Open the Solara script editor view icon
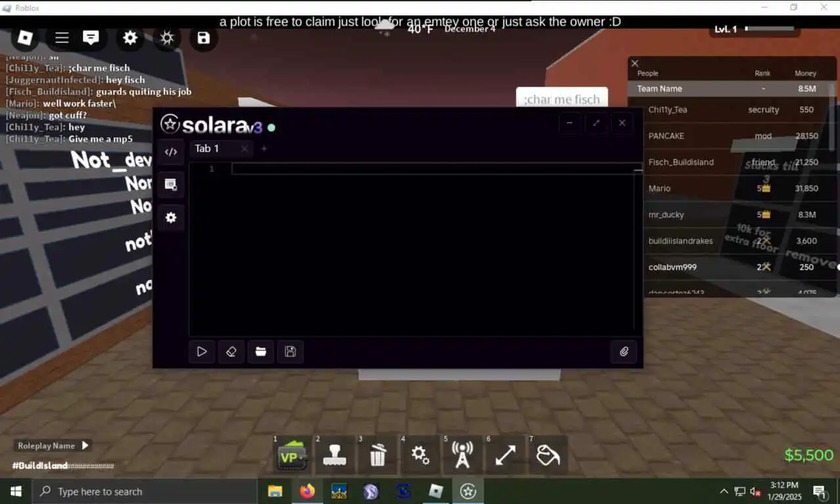Screen dimensions: 840x504 coord(171,152)
